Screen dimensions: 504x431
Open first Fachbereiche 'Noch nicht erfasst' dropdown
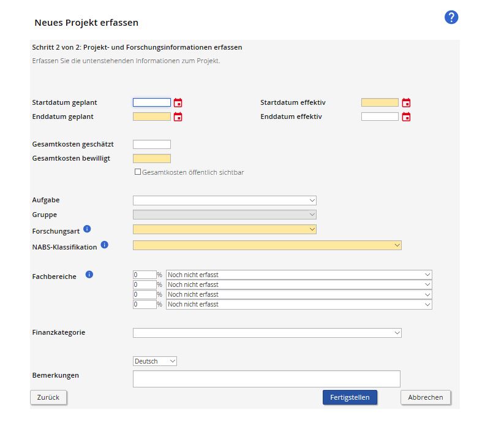[x=299, y=275]
